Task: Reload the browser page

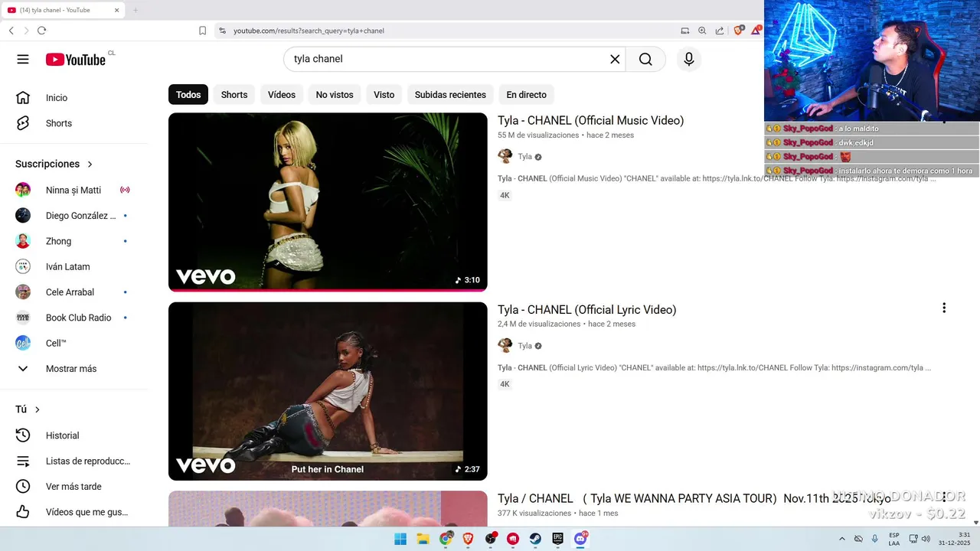Action: (x=41, y=31)
